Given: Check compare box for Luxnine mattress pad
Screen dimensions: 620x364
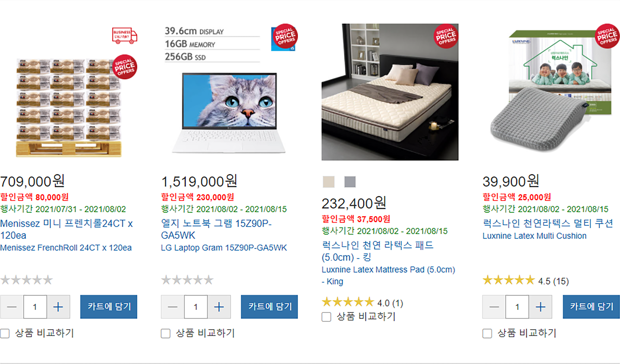Looking at the screenshot, I should pyautogui.click(x=326, y=317).
